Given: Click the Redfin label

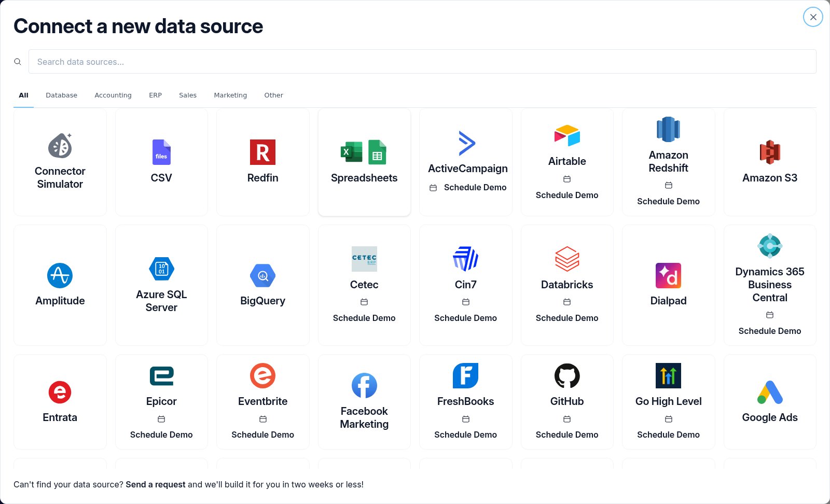Looking at the screenshot, I should 262,178.
